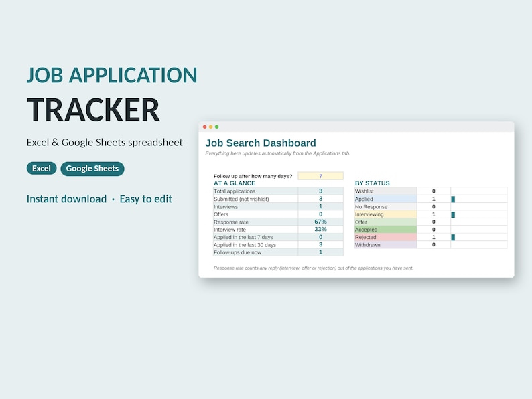Select the Submitted (not wishlist) value 3
The height and width of the screenshot is (399, 532).
pos(321,199)
